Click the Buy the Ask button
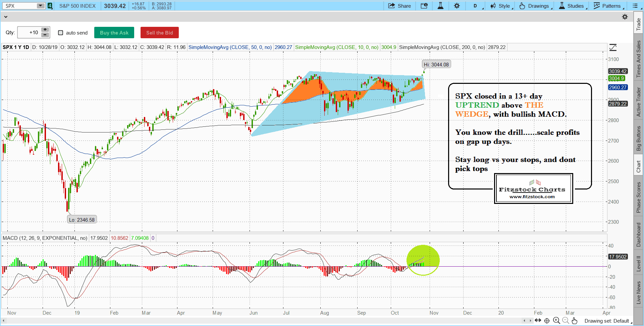Image resolution: width=644 pixels, height=326 pixels. [114, 33]
